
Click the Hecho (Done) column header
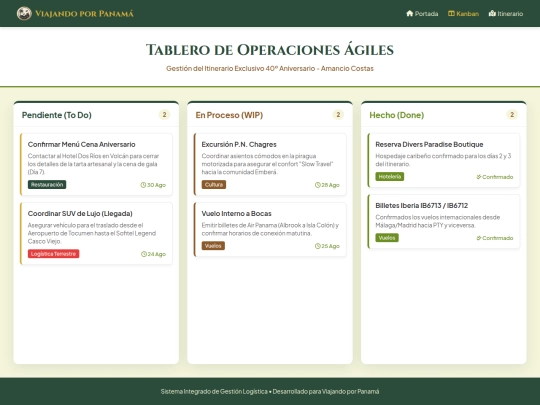396,115
